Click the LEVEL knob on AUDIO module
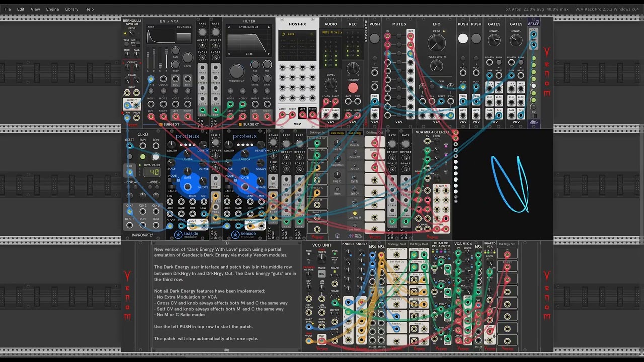 (x=331, y=84)
